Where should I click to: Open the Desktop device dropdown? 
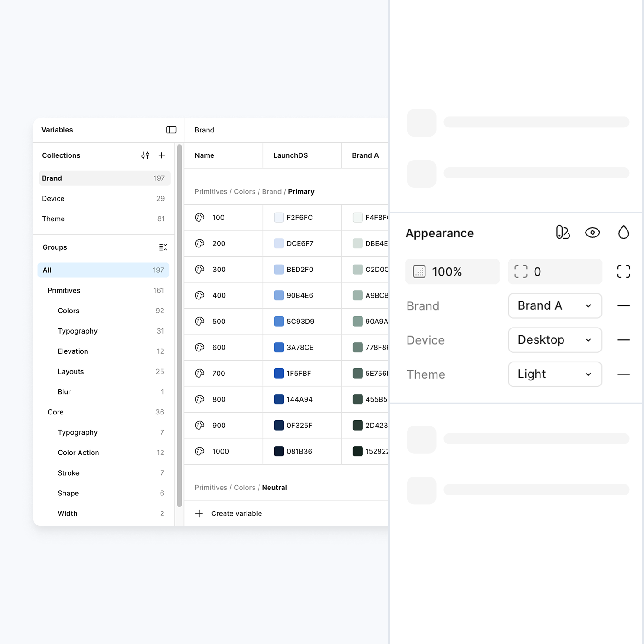pos(555,340)
